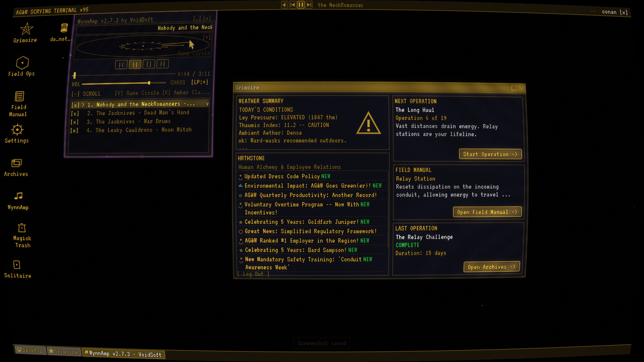Expand the visualizer with [+] button
644x362 pixels.
coord(207,37)
